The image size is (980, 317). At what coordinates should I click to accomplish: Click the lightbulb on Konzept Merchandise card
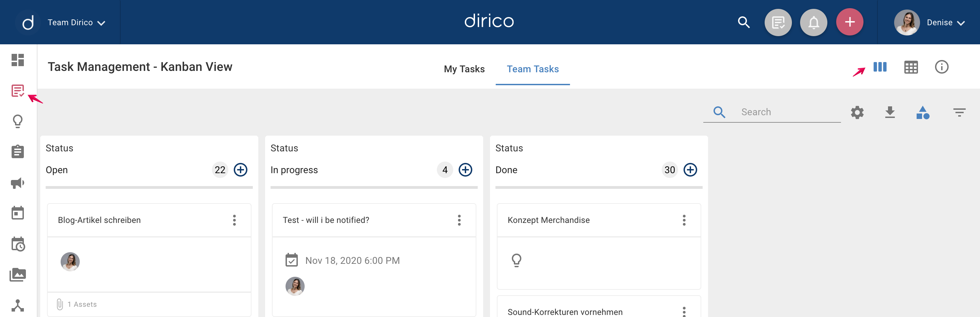click(x=516, y=261)
